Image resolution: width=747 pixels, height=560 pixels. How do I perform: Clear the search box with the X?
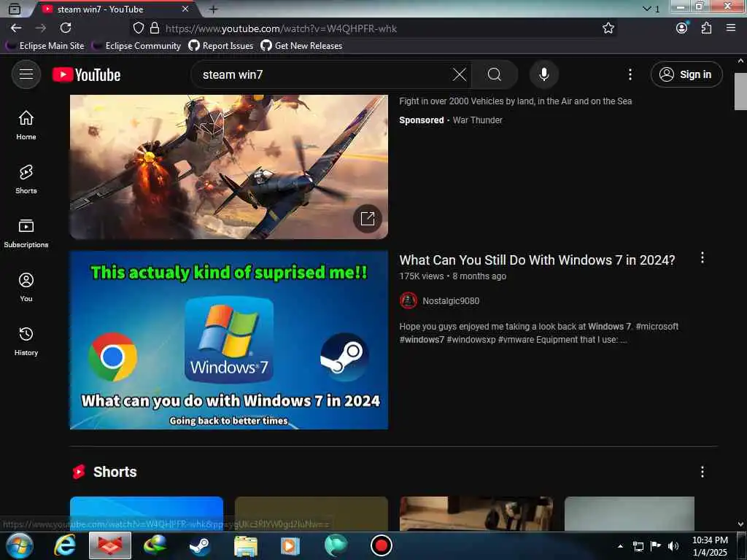click(460, 74)
